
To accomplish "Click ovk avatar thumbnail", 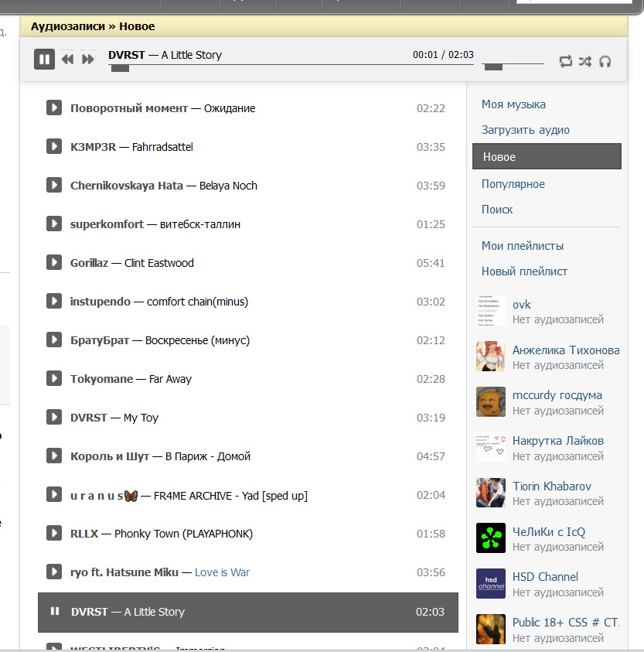I will [491, 311].
